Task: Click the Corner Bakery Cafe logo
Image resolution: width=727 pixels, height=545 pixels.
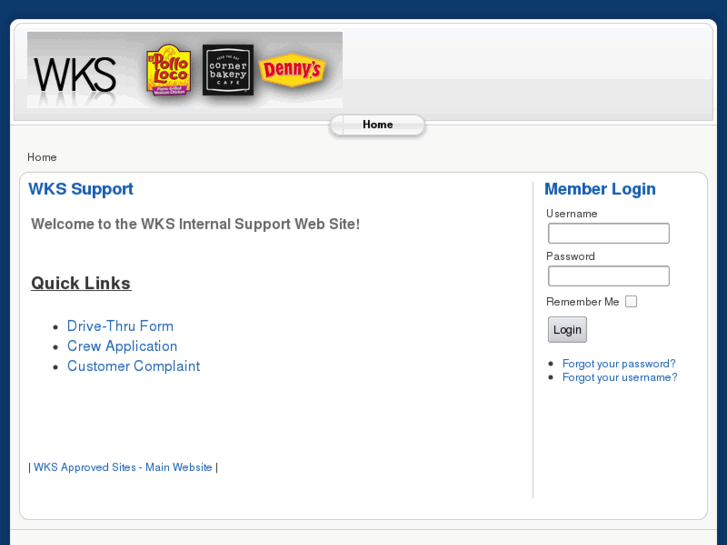Action: 228,70
